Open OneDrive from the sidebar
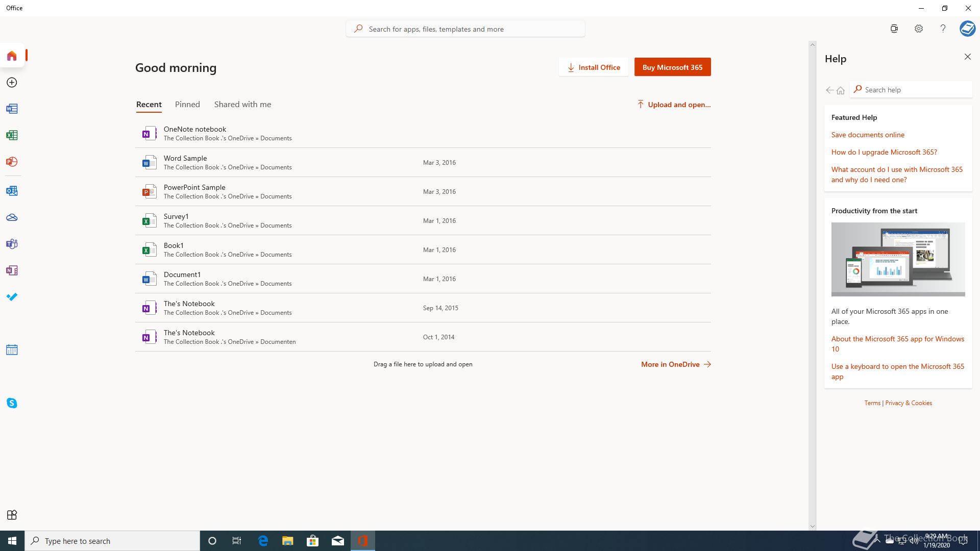This screenshot has height=551, width=980. pyautogui.click(x=12, y=217)
